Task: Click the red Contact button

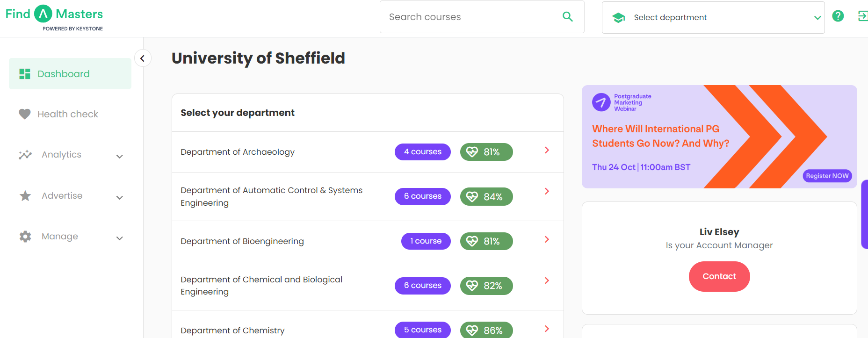Action: pyautogui.click(x=719, y=276)
